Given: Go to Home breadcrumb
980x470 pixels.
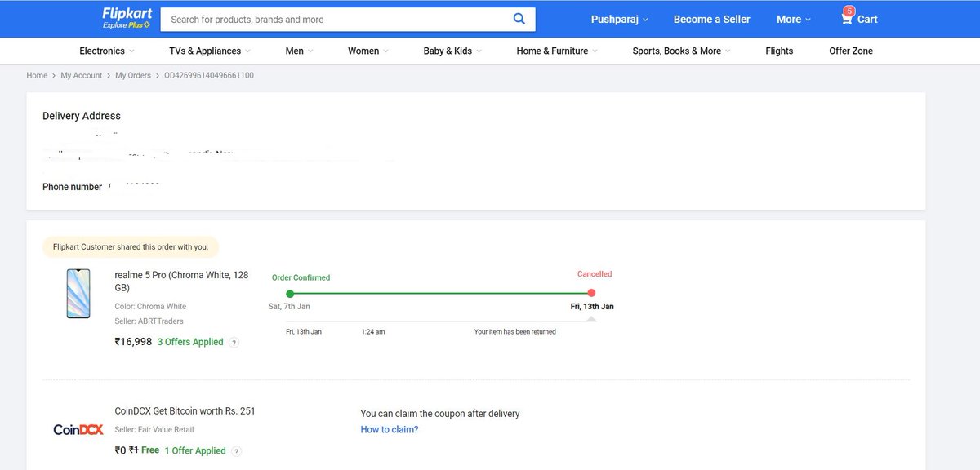Looking at the screenshot, I should pos(37,75).
